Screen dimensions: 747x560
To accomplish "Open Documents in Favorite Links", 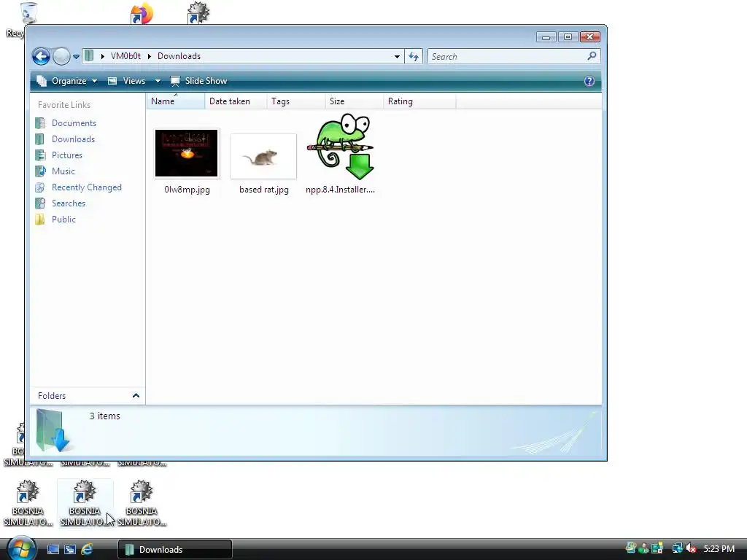I will [x=74, y=122].
